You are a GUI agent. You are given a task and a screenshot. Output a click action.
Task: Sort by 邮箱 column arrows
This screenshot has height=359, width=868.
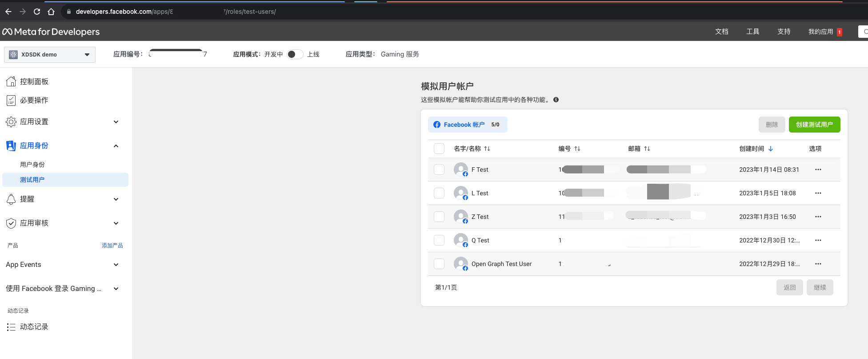(x=647, y=149)
